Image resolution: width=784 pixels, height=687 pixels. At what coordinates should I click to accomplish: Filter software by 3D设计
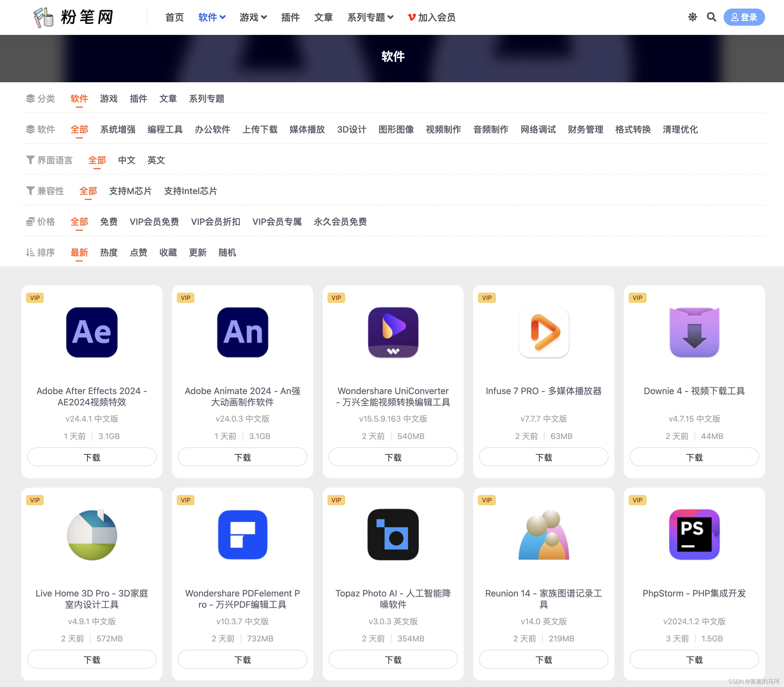pos(352,130)
